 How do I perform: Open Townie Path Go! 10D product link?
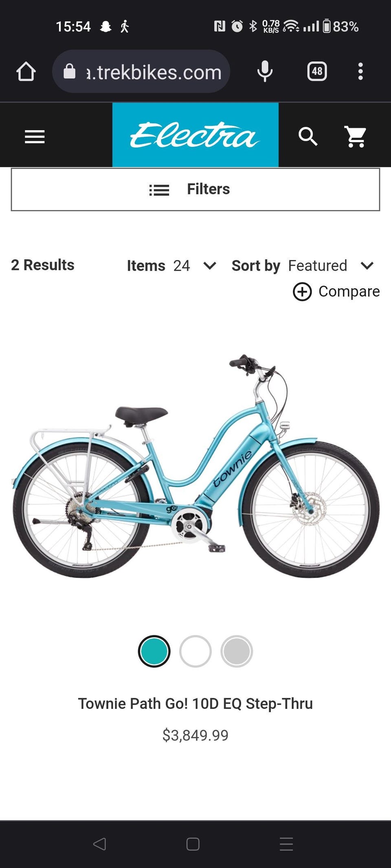click(195, 703)
